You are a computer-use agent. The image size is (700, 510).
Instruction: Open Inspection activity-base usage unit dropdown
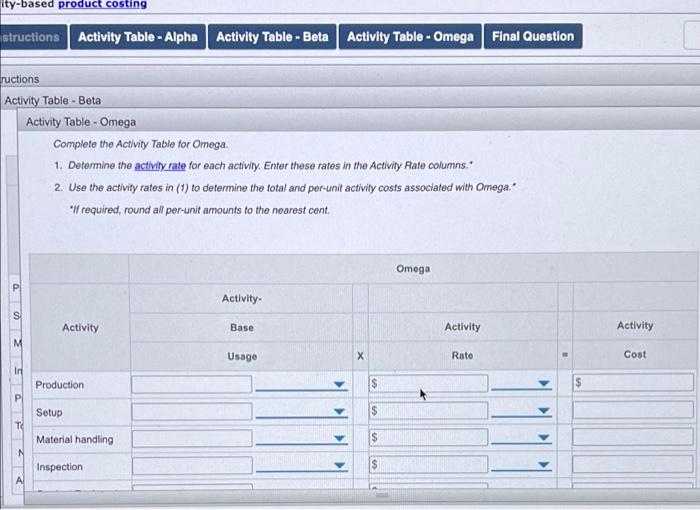(301, 465)
